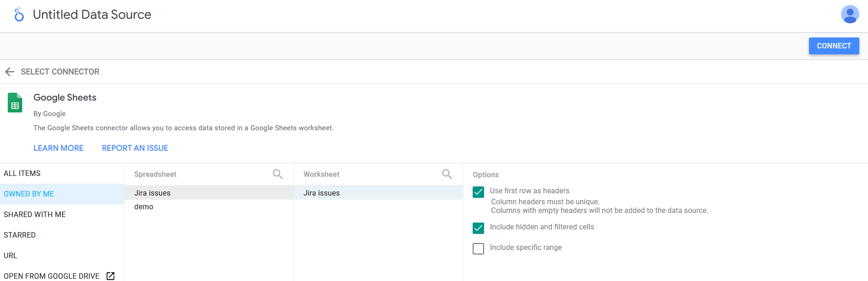Image resolution: width=868 pixels, height=281 pixels.
Task: Click the Google Sheets connector title
Action: click(x=65, y=97)
